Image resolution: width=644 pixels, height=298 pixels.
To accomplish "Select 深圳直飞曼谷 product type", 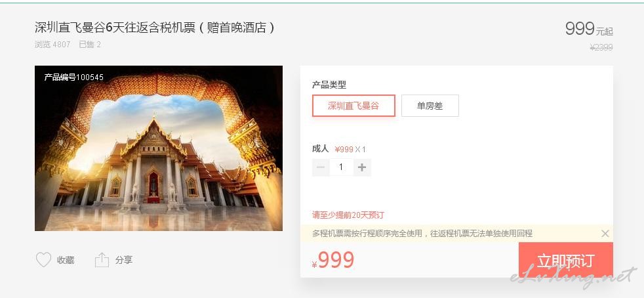I will [x=353, y=106].
